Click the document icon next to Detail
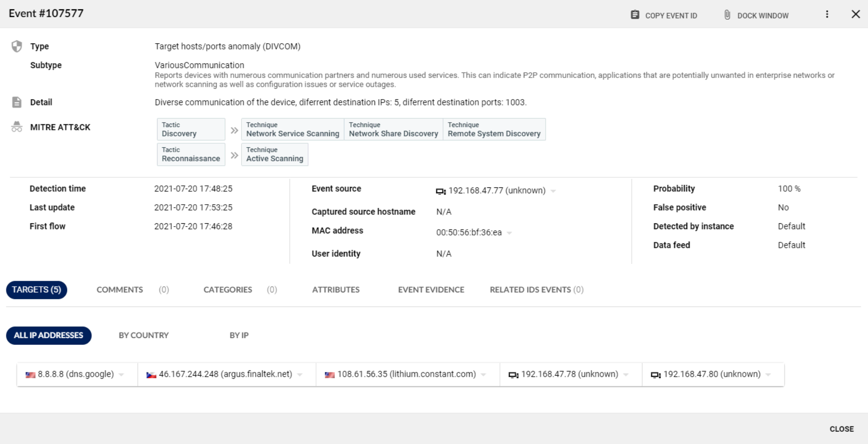This screenshot has width=868, height=444. (x=17, y=102)
